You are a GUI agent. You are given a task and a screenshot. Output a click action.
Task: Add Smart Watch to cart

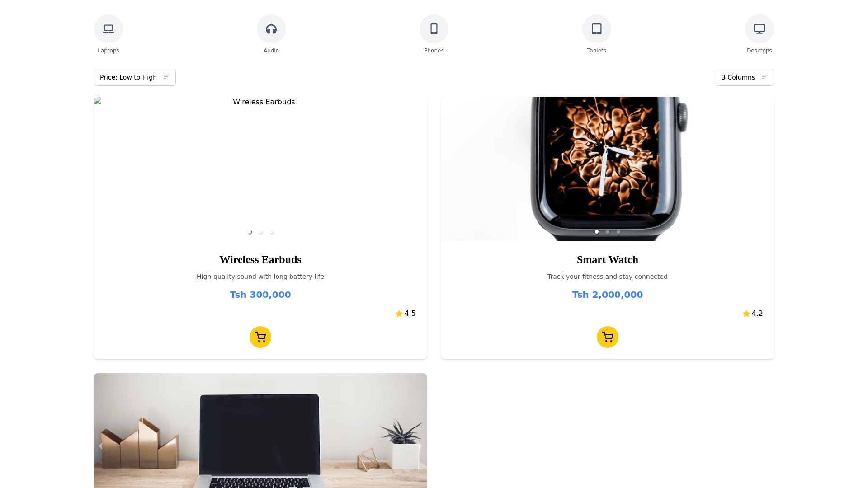click(x=608, y=337)
